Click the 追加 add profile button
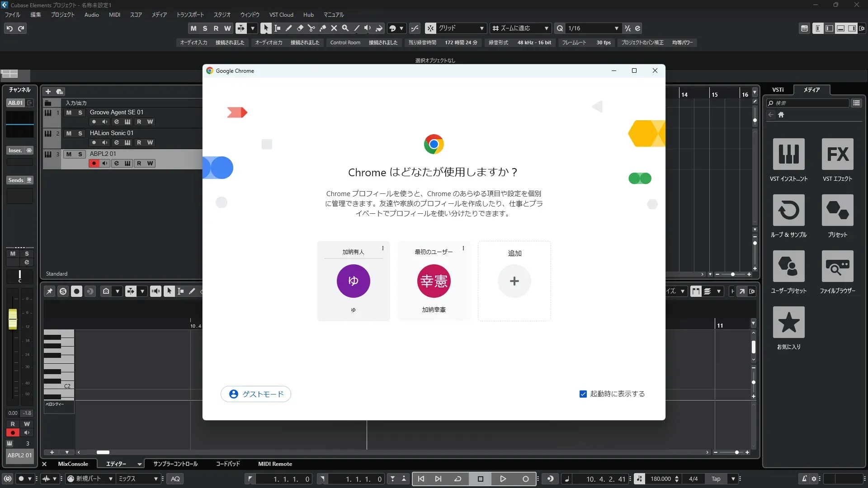The width and height of the screenshot is (868, 488). (514, 281)
